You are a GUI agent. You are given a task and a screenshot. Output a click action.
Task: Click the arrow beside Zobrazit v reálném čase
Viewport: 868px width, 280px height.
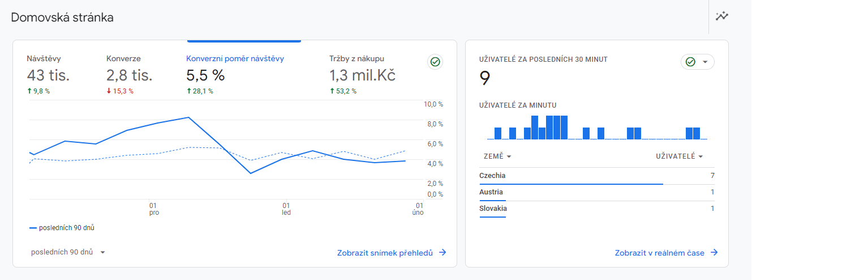[714, 253]
